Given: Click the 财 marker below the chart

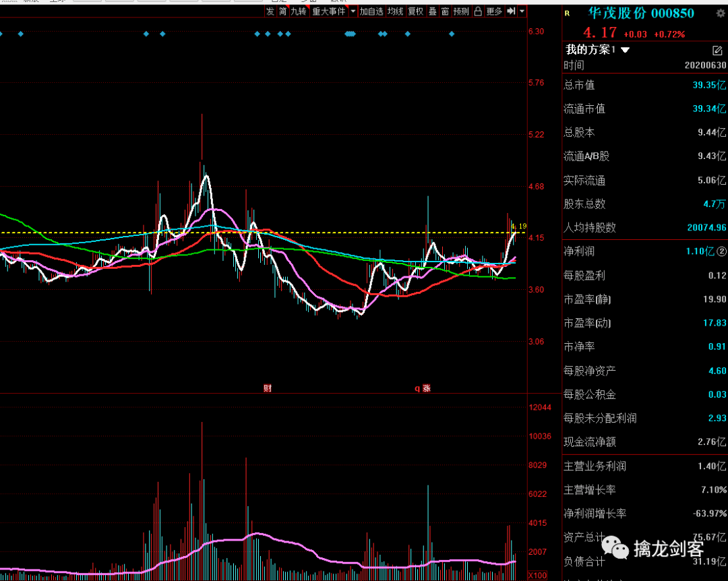Looking at the screenshot, I should (267, 388).
